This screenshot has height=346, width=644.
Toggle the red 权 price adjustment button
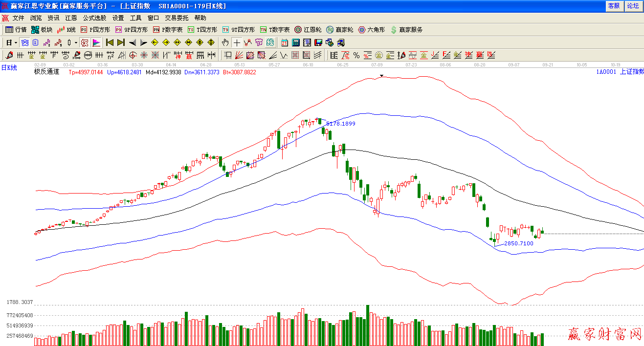(85, 43)
